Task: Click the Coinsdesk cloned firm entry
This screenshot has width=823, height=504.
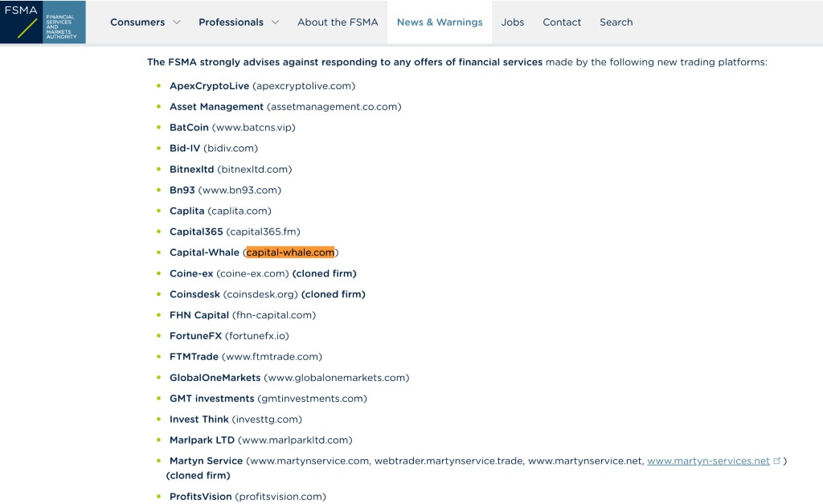Action: coord(267,294)
